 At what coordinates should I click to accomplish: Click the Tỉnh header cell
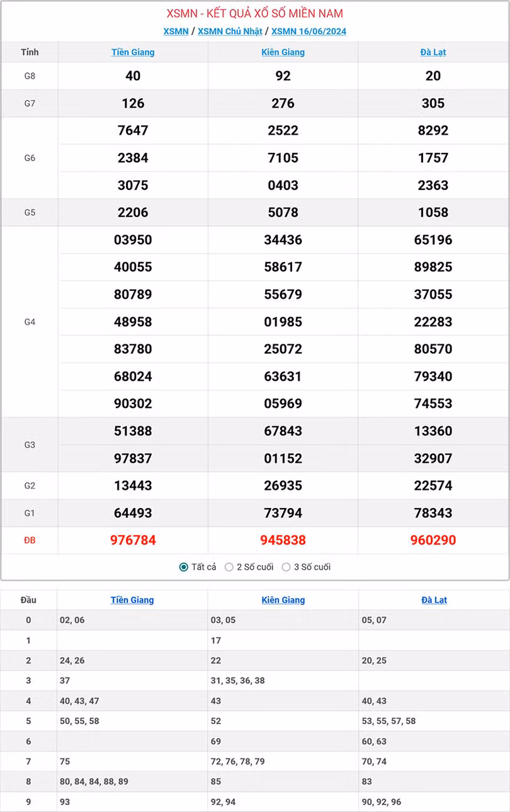coord(30,52)
